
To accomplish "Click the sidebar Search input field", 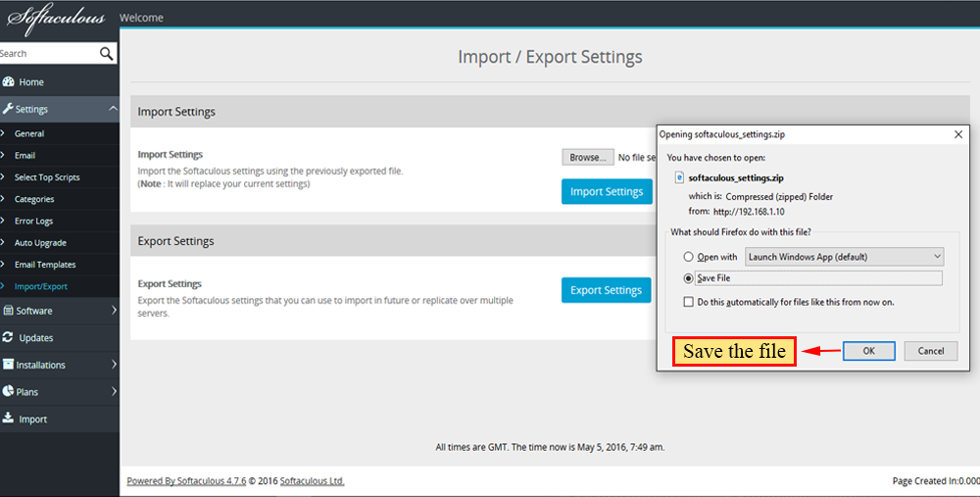I will (49, 54).
